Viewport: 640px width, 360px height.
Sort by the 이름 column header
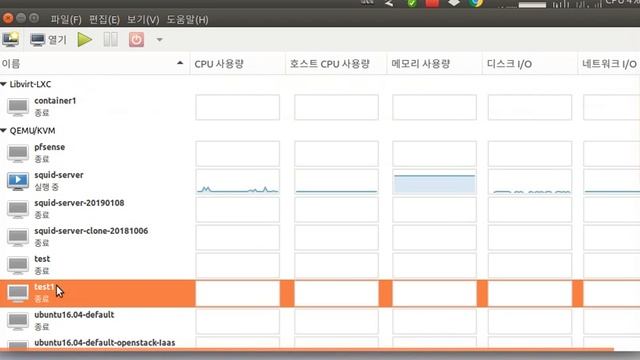[95, 64]
